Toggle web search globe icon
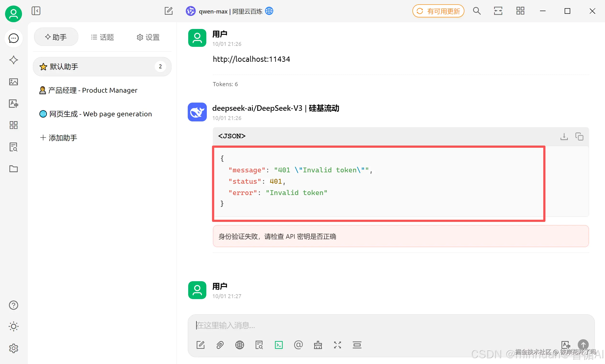 pyautogui.click(x=239, y=345)
